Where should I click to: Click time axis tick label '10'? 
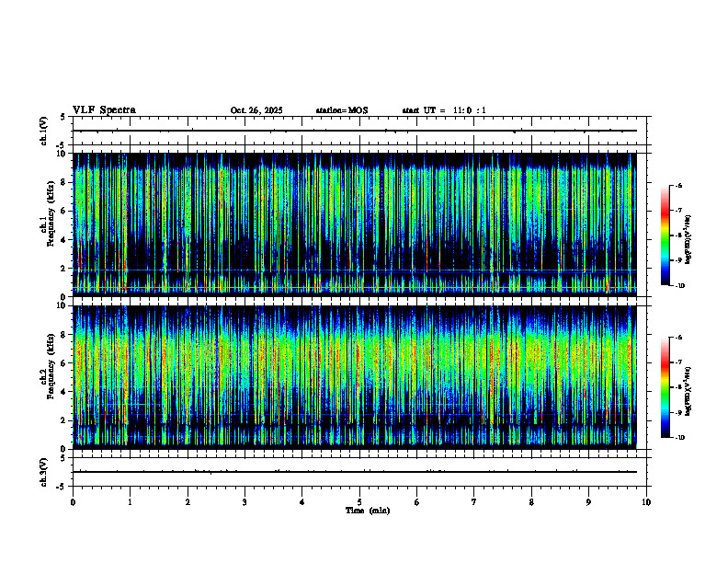coord(646,502)
